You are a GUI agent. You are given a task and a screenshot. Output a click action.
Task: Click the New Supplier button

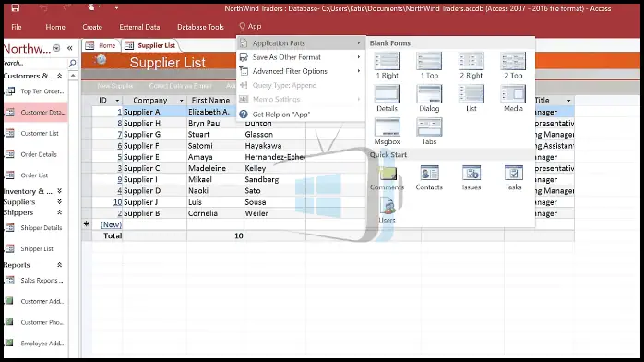(115, 86)
